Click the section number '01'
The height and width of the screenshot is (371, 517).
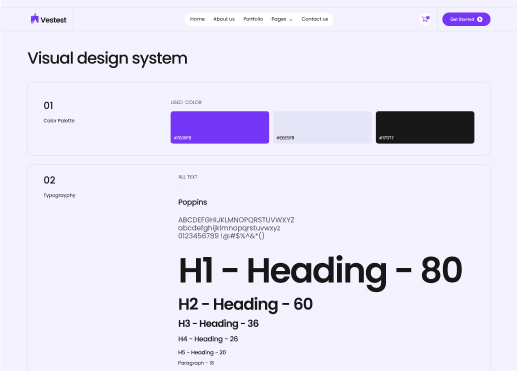48,106
